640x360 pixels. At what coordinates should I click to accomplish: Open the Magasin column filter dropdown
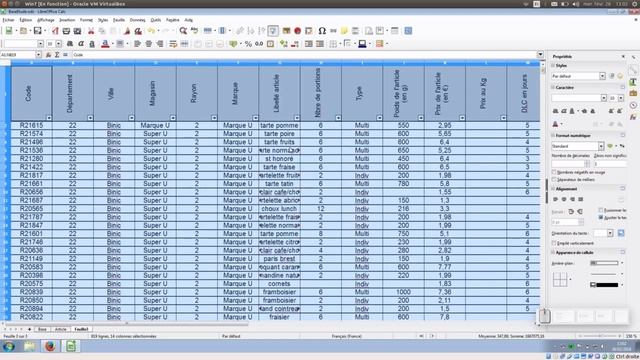[x=173, y=118]
